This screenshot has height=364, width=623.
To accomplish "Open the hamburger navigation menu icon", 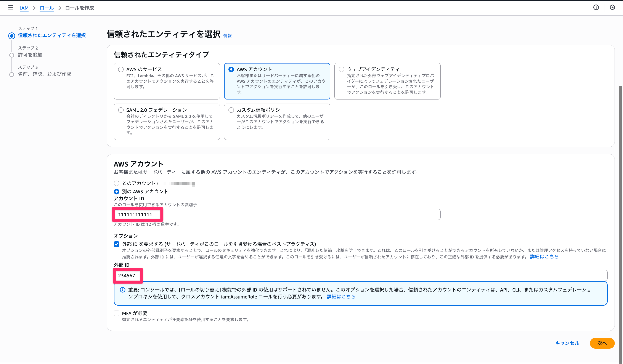I will pyautogui.click(x=11, y=7).
